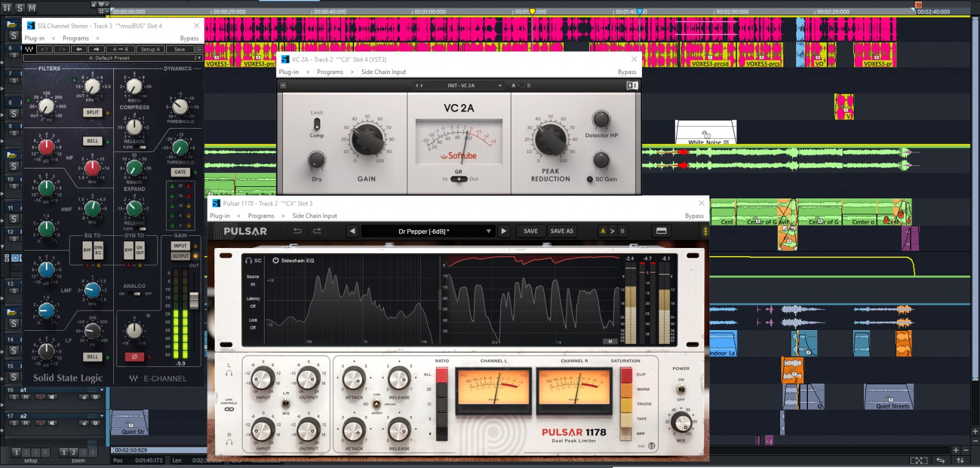
Task: Toggle the SSL GATE button
Action: click(180, 172)
